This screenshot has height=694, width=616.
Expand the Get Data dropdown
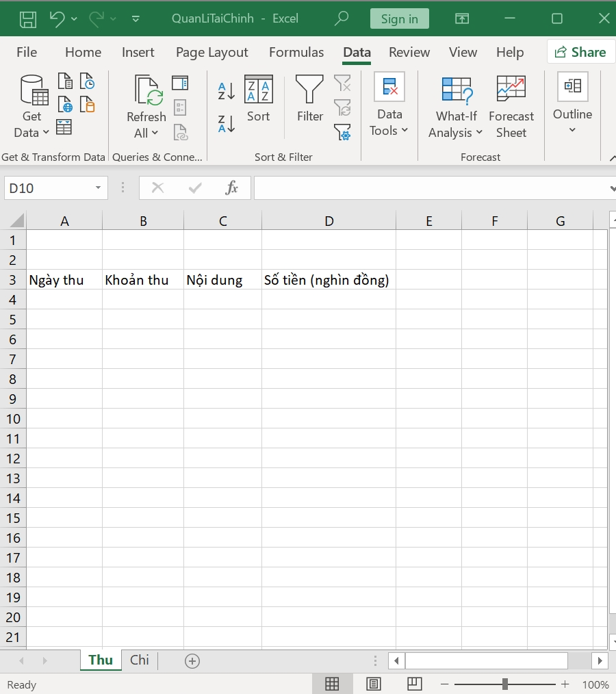(x=31, y=125)
